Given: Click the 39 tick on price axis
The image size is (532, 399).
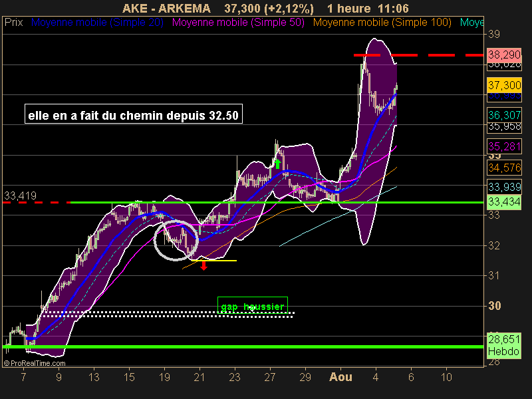Looking at the screenshot, I should pos(494,34).
